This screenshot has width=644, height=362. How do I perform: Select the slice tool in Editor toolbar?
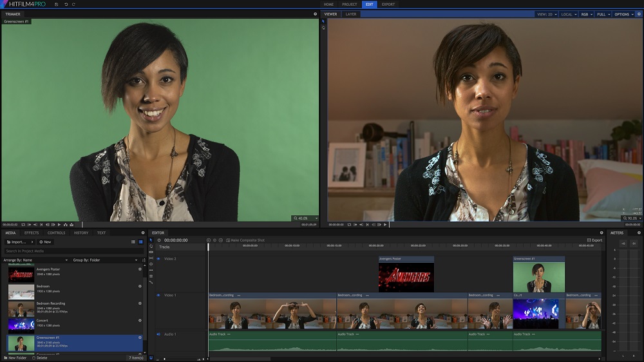[x=151, y=252]
